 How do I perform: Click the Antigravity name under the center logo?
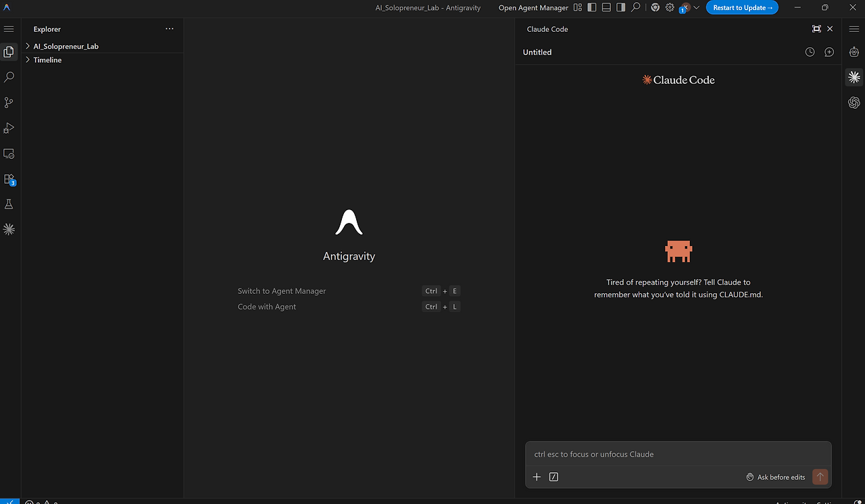(x=349, y=256)
